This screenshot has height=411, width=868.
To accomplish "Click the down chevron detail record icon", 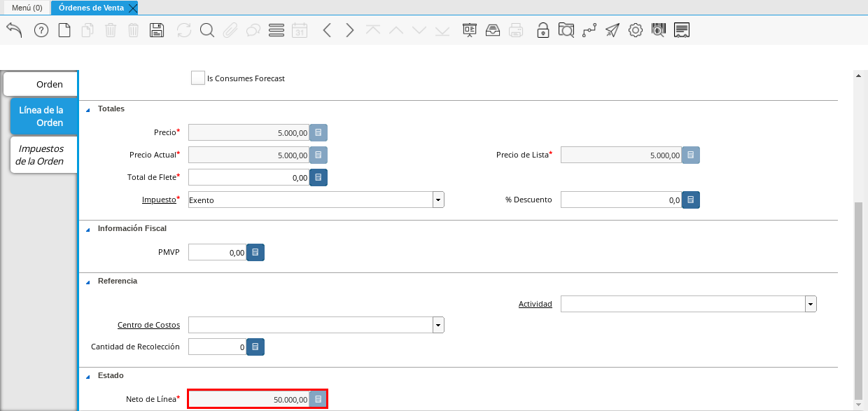I will click(x=419, y=30).
